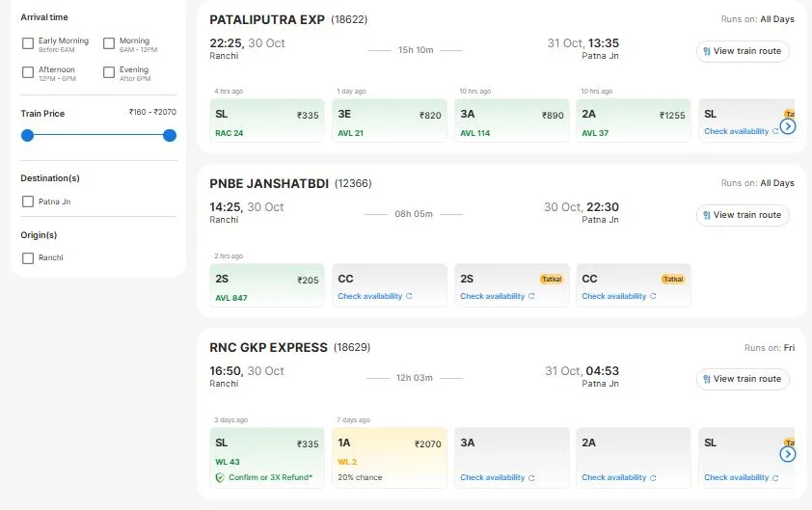Click ₹160 - ₹2070 price range text
Screen dimensions: 812x510
[152, 112]
